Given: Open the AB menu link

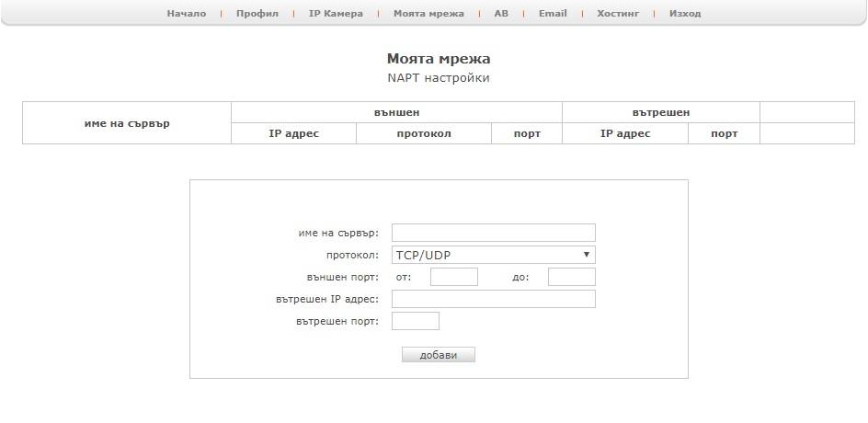Looking at the screenshot, I should point(501,13).
